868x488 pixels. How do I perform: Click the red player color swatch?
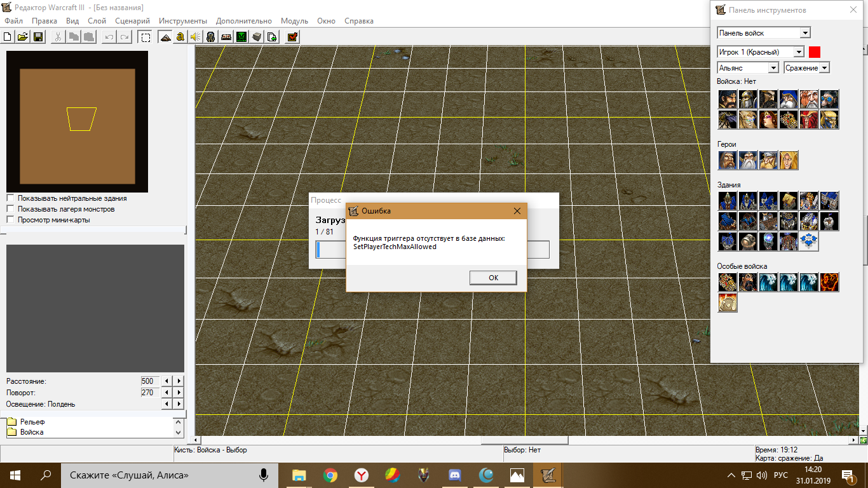coord(815,52)
